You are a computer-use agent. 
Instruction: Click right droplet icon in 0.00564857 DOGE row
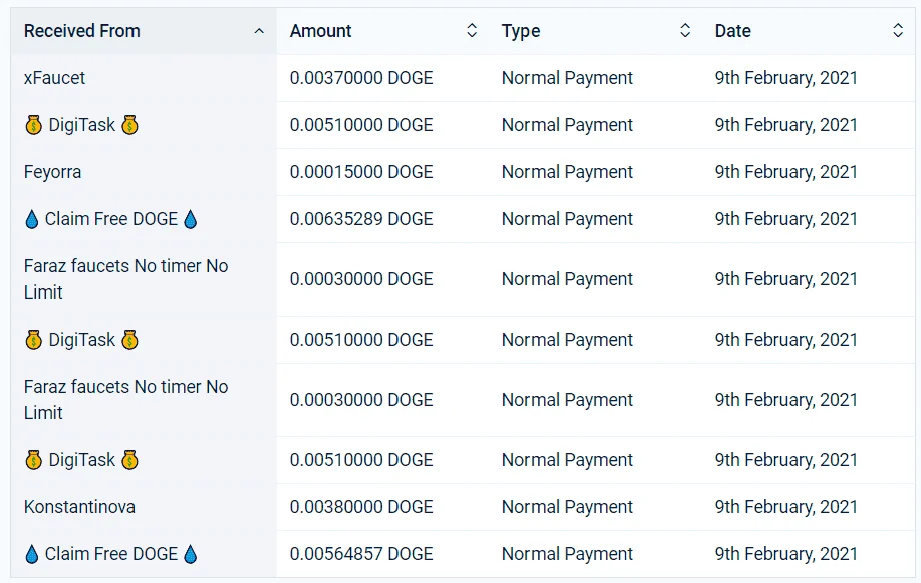coord(190,554)
